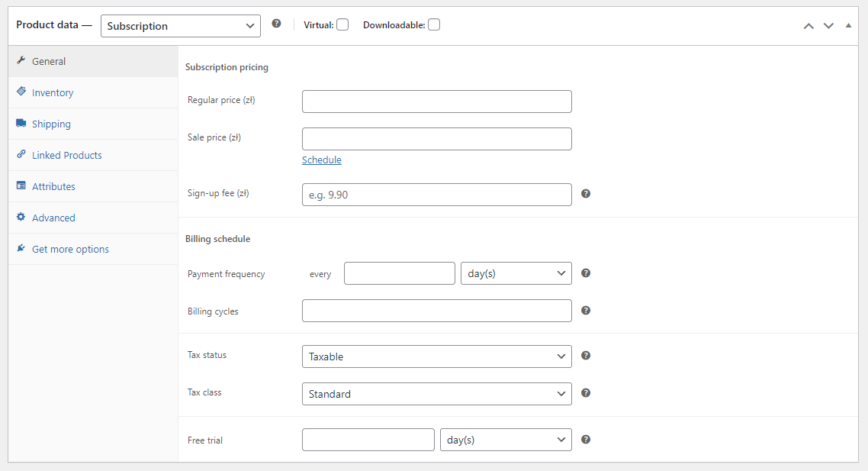This screenshot has height=471, width=868.
Task: Click help icon for Billing cycles
Action: coord(586,310)
